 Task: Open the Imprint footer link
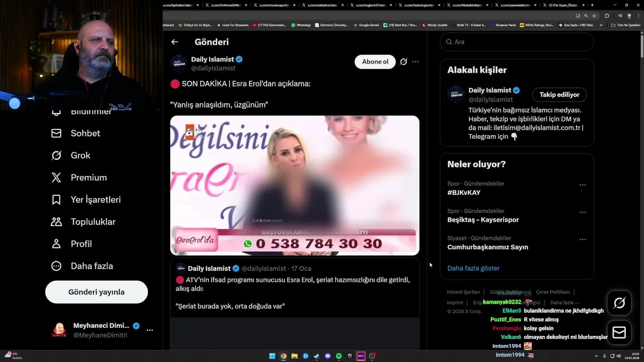pos(455,303)
